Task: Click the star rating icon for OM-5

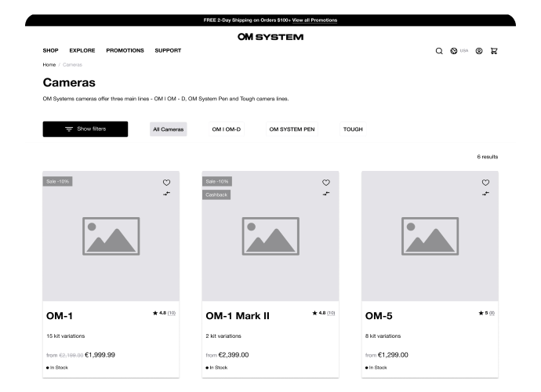Action: pyautogui.click(x=481, y=313)
